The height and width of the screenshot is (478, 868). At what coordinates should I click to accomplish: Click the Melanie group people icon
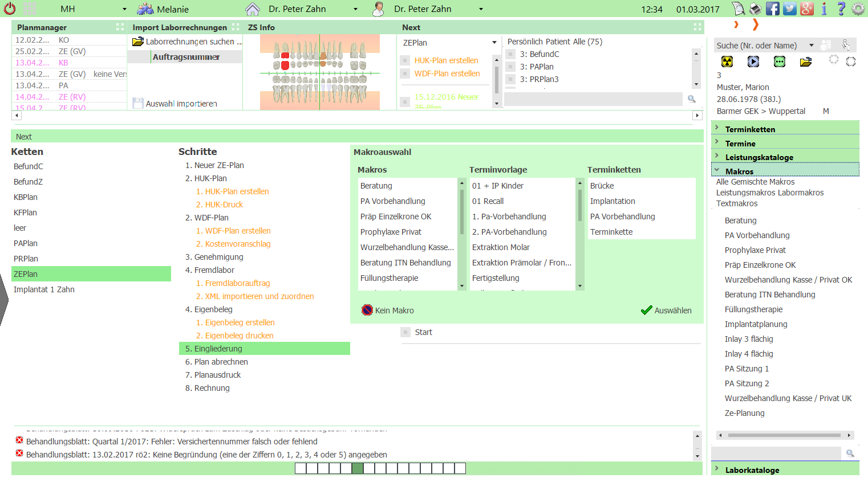(x=145, y=9)
